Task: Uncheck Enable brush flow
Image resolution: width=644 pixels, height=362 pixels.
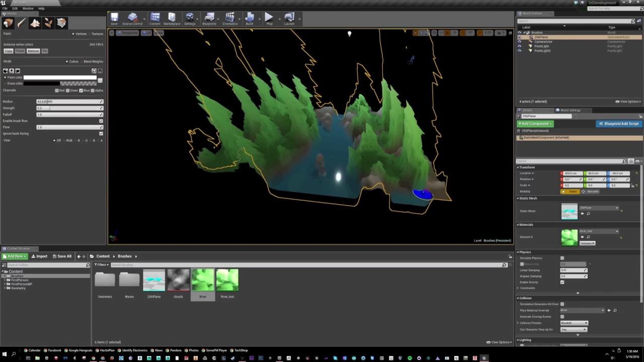Action: click(x=101, y=121)
